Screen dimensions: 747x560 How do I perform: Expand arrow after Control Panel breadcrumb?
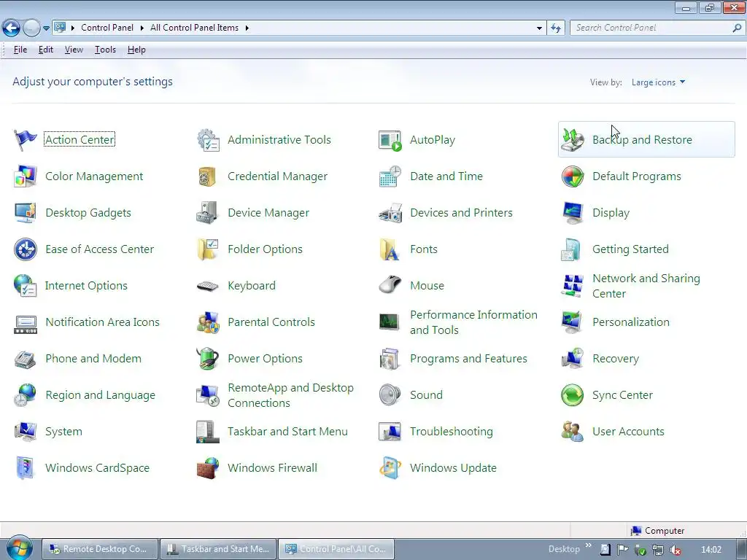(x=142, y=28)
